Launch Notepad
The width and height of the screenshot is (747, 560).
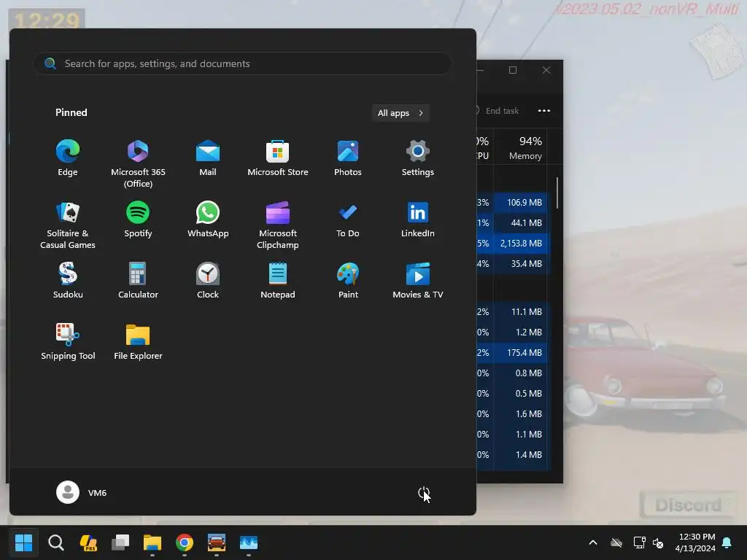[278, 281]
